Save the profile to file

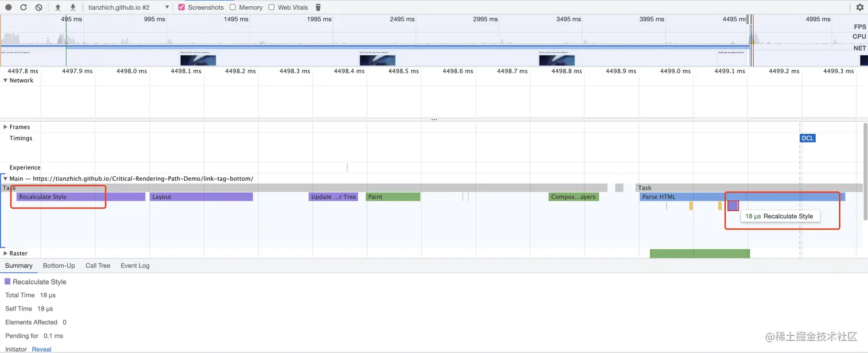tap(73, 7)
